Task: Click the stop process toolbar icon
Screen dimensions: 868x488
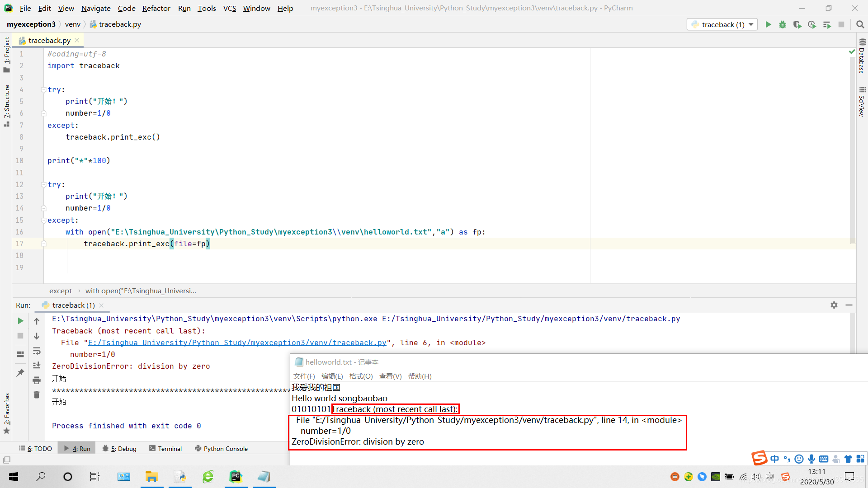Action: 841,24
